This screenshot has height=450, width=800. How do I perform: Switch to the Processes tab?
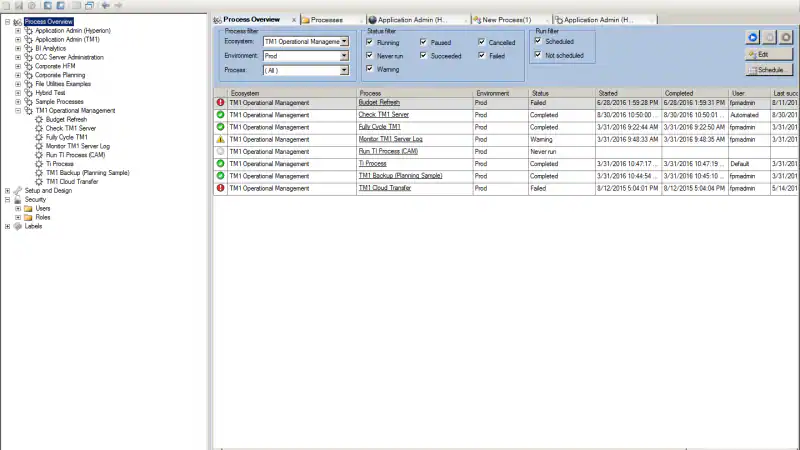tap(332, 20)
